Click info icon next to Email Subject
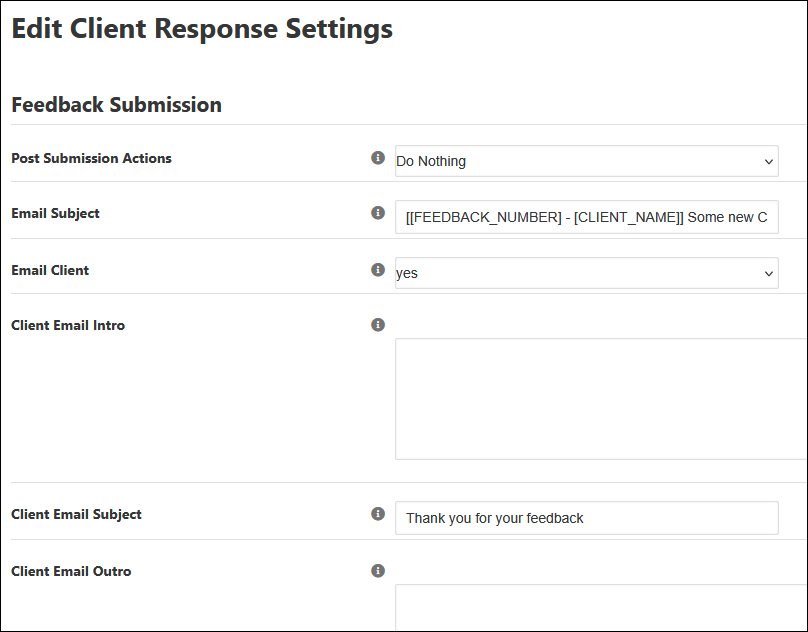This screenshot has height=632, width=808. coord(378,213)
